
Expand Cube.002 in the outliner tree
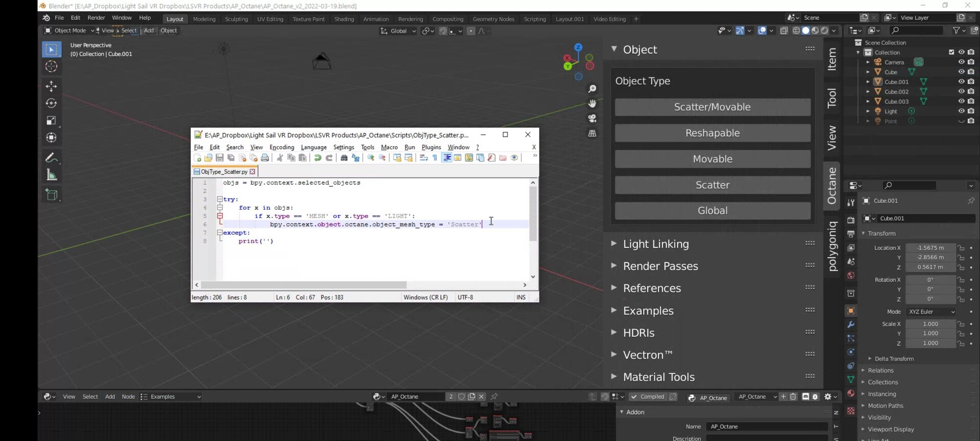click(868, 91)
